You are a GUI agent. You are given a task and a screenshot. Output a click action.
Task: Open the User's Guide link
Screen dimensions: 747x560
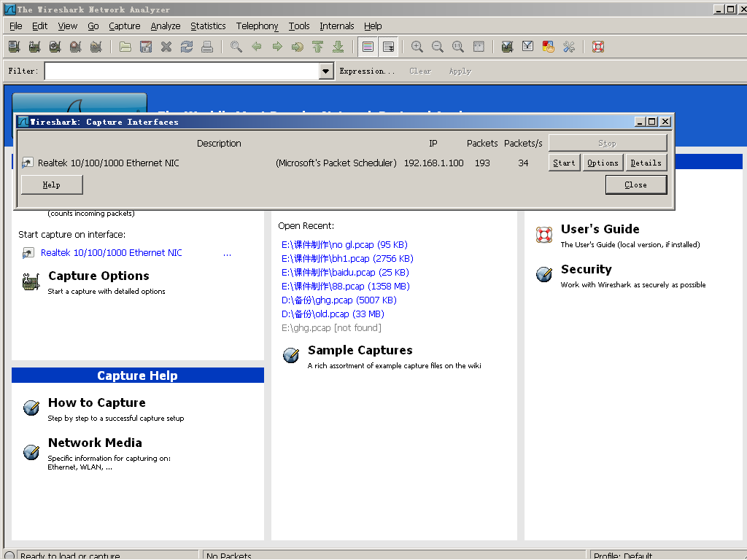tap(600, 229)
